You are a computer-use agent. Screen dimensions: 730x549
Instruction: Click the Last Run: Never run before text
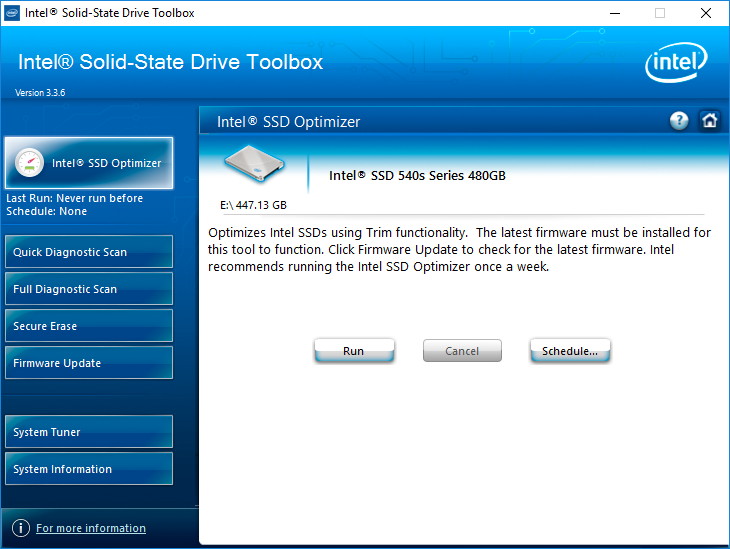pos(74,198)
